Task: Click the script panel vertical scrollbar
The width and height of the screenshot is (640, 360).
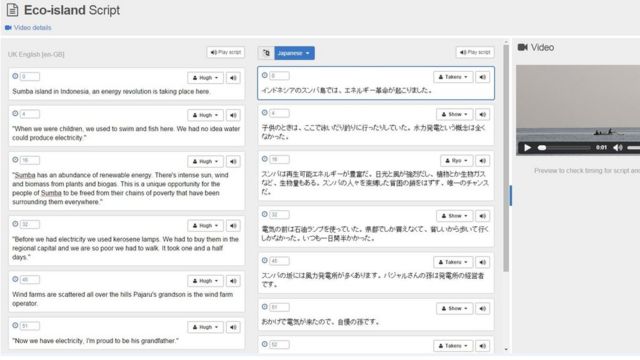Action: point(506,158)
